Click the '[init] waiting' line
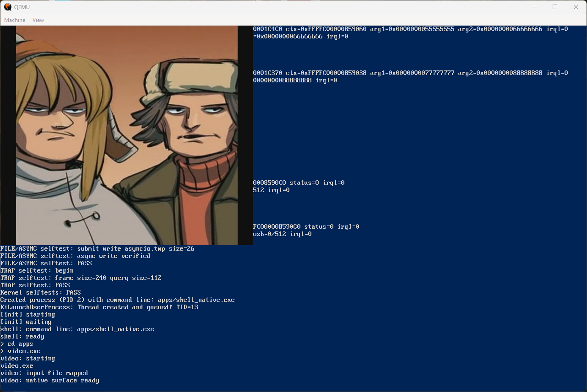The width and height of the screenshot is (587, 392). pos(26,322)
